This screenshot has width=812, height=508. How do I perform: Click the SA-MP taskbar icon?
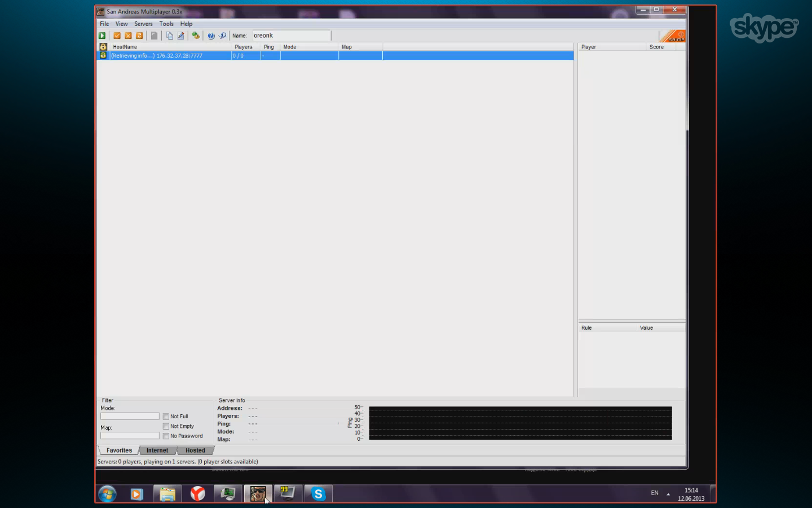258,494
